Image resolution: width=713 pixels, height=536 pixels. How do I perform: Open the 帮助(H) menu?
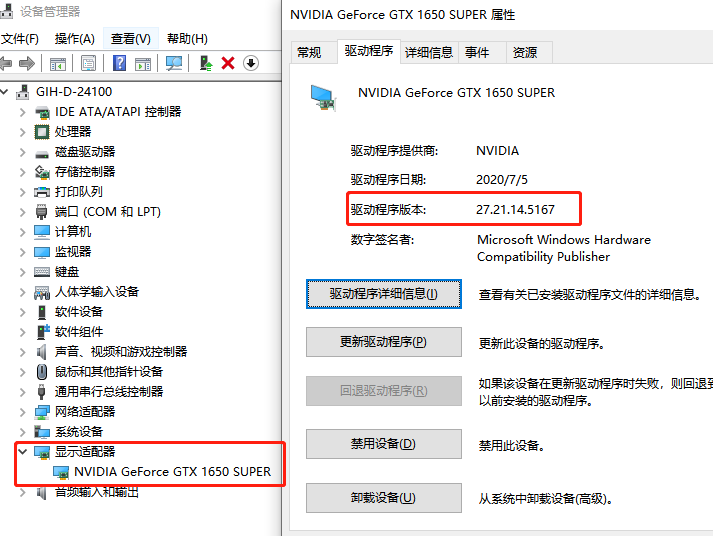pos(187,39)
